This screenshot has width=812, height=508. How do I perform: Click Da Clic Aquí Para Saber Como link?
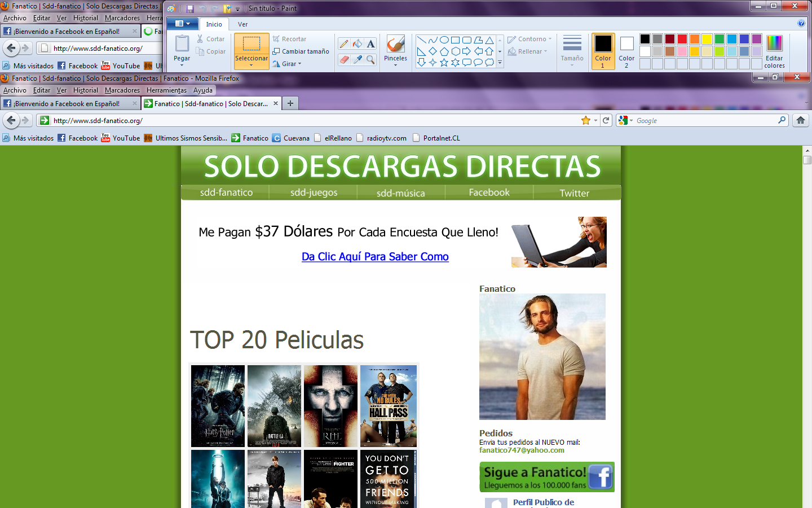[x=375, y=256]
